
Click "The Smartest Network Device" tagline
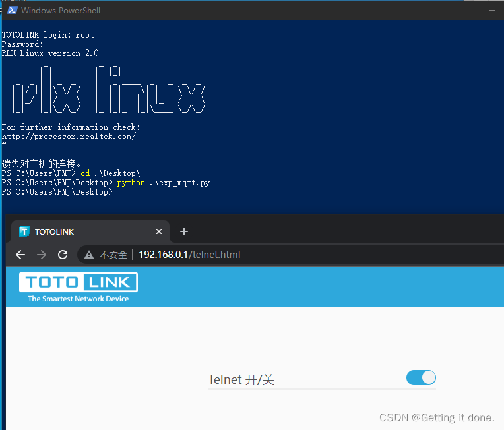79,299
